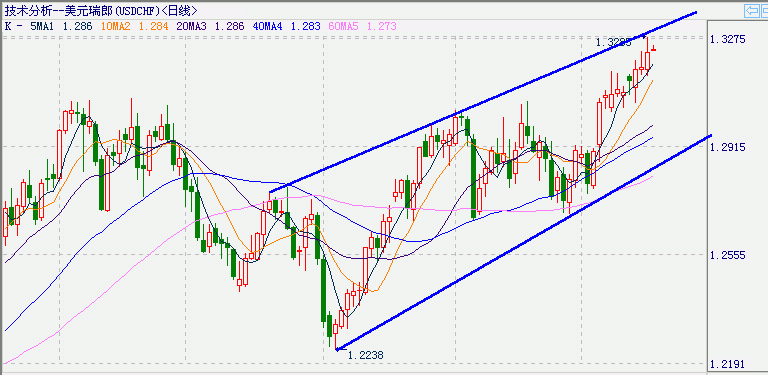Click the 1.3275 price axis label
The height and width of the screenshot is (375, 768).
point(728,39)
